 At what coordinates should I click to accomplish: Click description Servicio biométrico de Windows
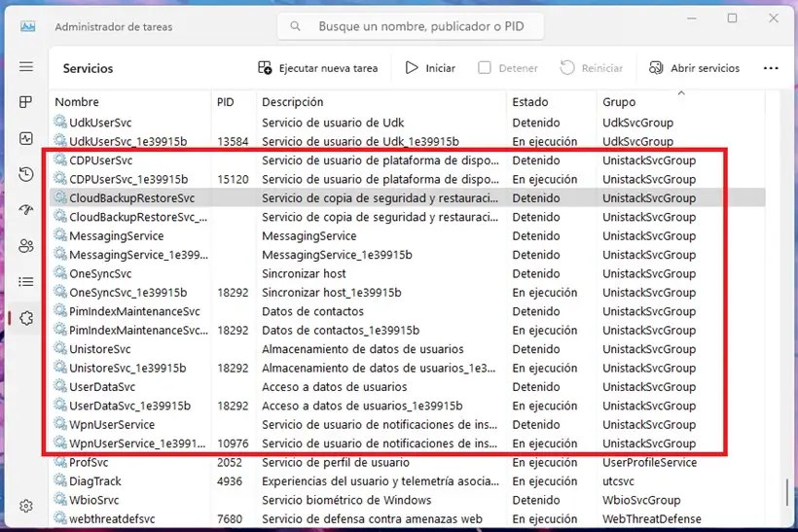point(346,500)
